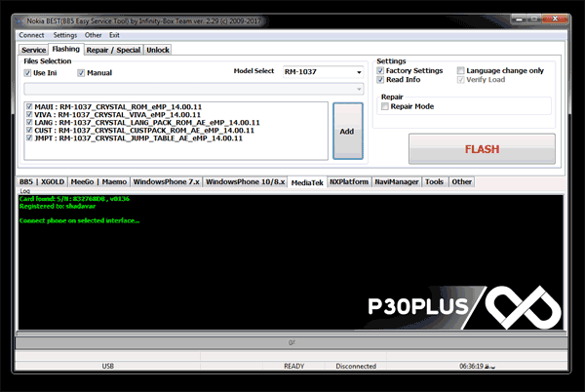This screenshot has width=585, height=392.
Task: Open the WindowsPhone 7.x tab
Action: coord(167,182)
